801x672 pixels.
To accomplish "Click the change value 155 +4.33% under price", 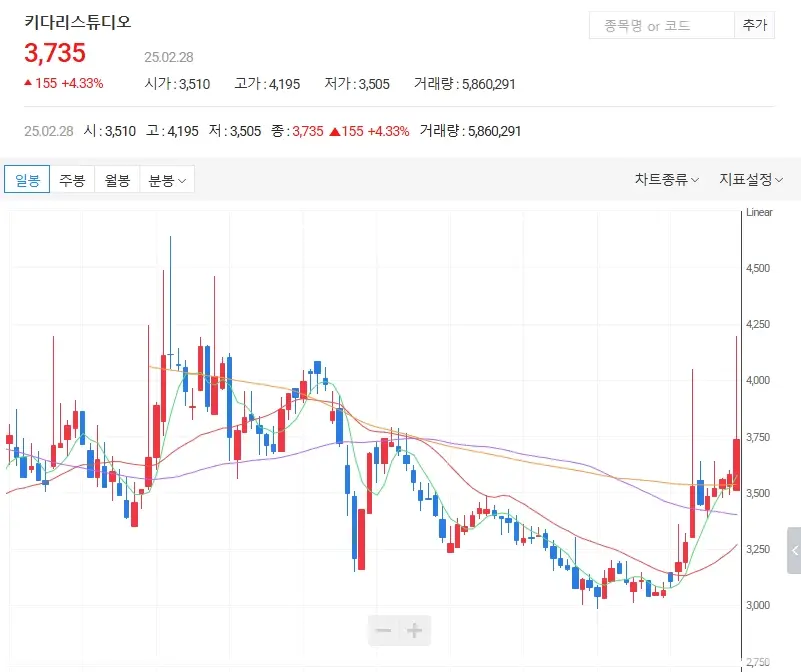I will [x=64, y=83].
